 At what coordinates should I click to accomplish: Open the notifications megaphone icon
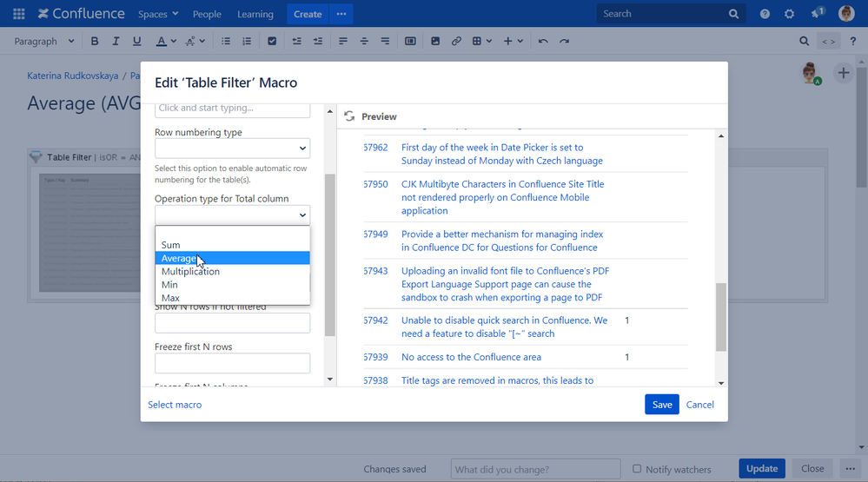pyautogui.click(x=818, y=13)
